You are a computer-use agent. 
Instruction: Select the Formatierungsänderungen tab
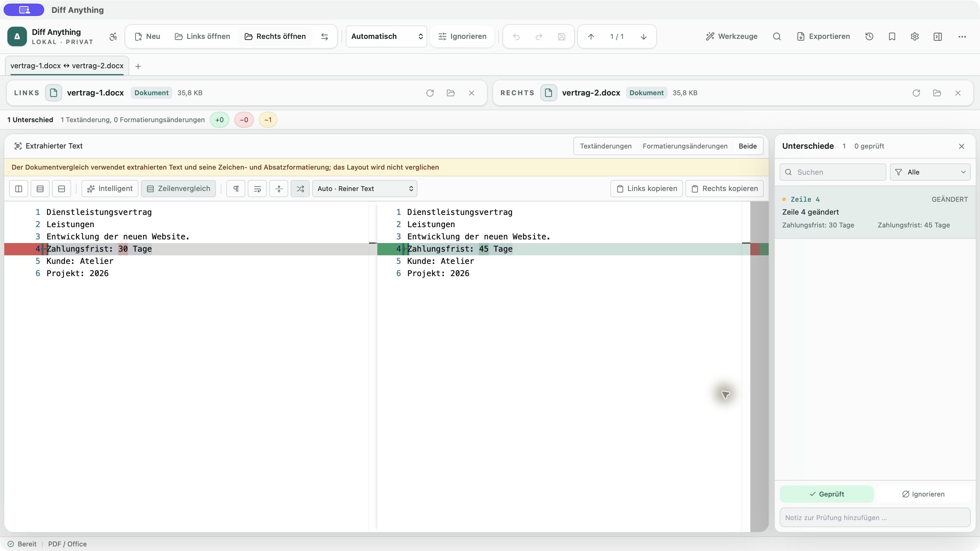point(685,146)
